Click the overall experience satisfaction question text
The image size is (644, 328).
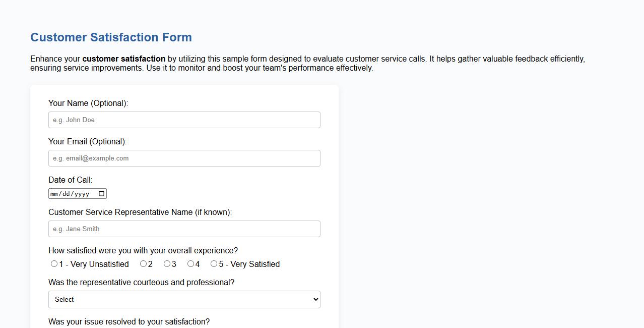coord(143,250)
